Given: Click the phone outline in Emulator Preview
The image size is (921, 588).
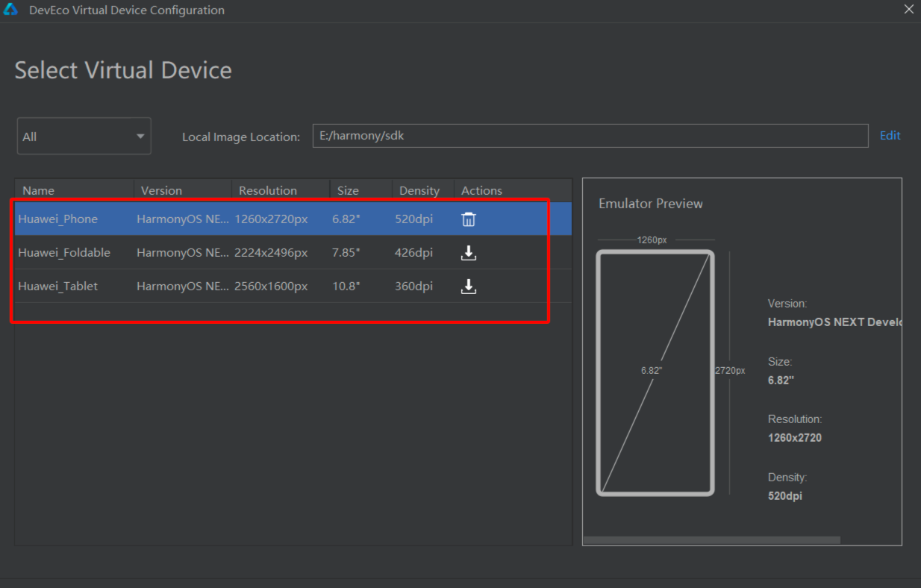Looking at the screenshot, I should tap(655, 372).
